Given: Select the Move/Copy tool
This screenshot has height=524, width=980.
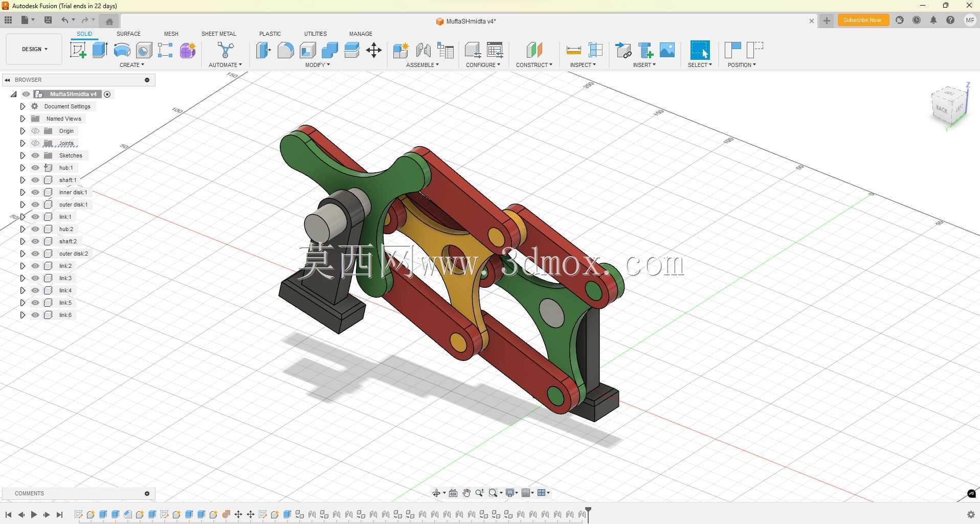Looking at the screenshot, I should click(374, 50).
